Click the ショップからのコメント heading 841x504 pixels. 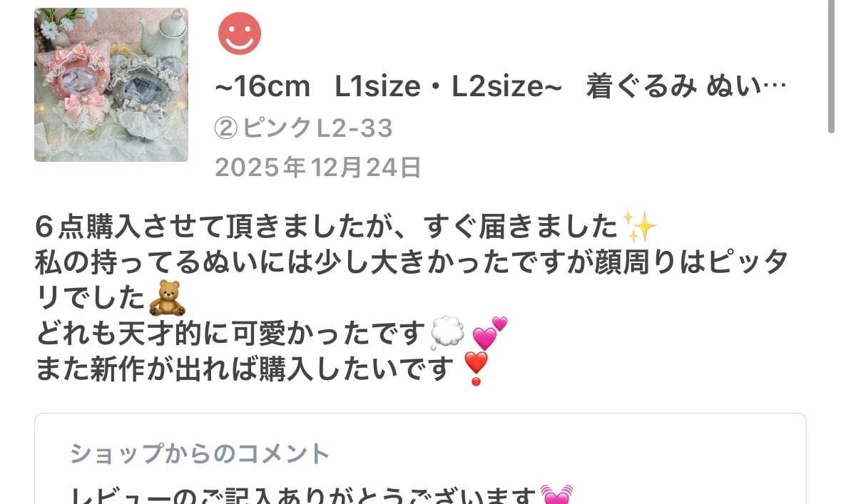[x=200, y=453]
